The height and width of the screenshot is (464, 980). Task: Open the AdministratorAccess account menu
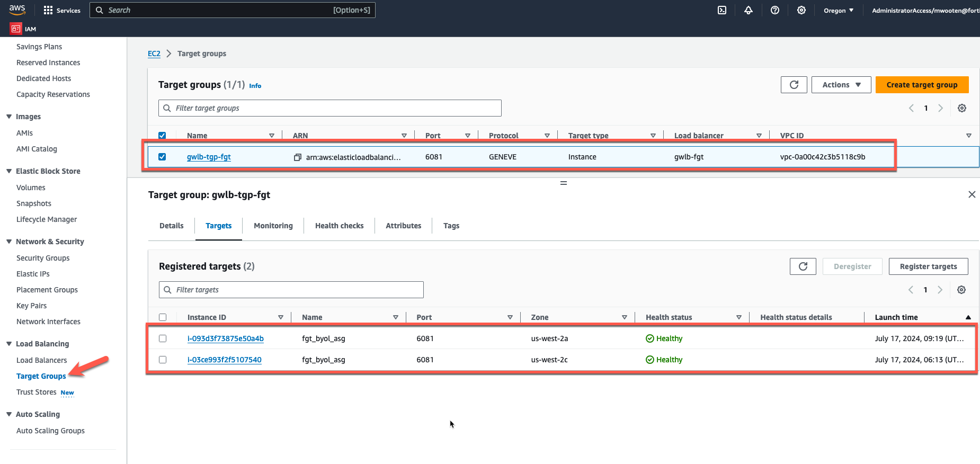(925, 10)
